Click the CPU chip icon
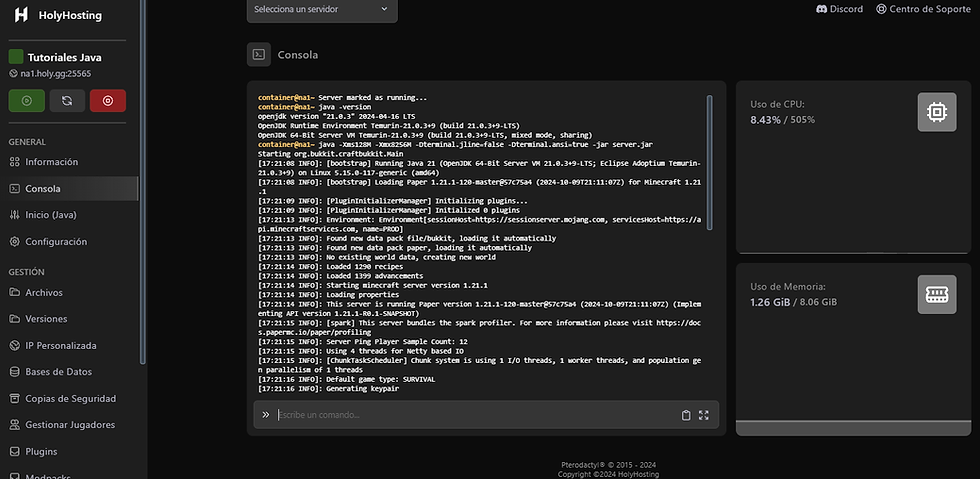980x479 pixels. pos(937,112)
